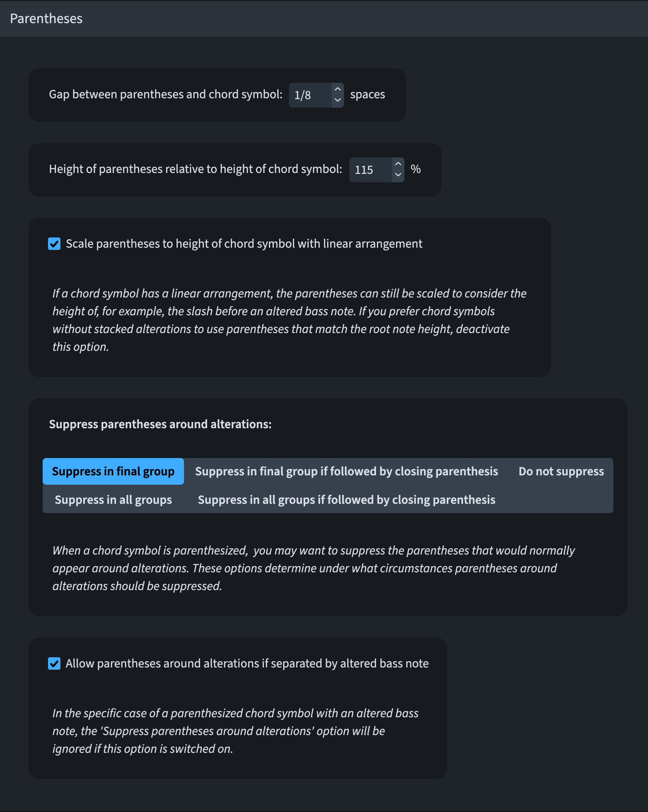
Task: Click the linear arrangement description text
Action: (x=289, y=320)
